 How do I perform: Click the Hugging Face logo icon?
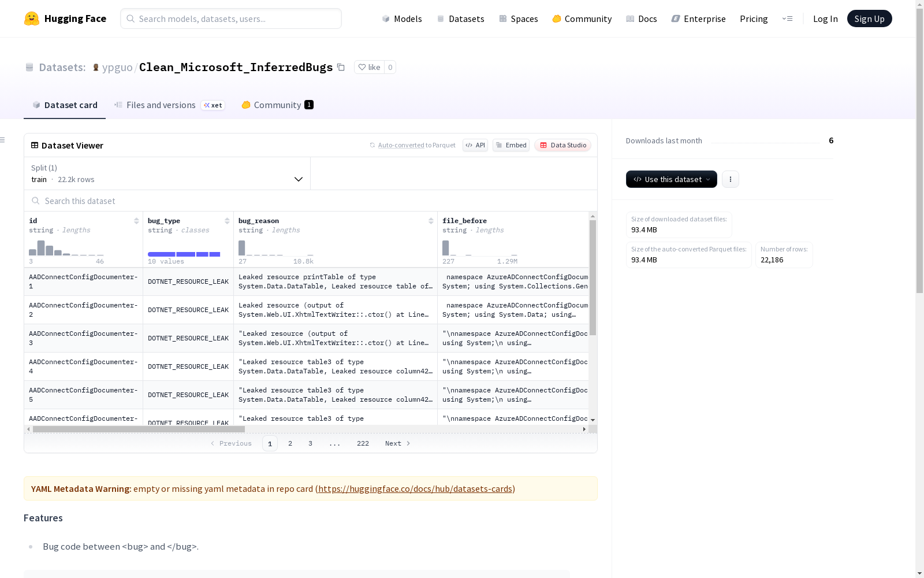pyautogui.click(x=32, y=18)
